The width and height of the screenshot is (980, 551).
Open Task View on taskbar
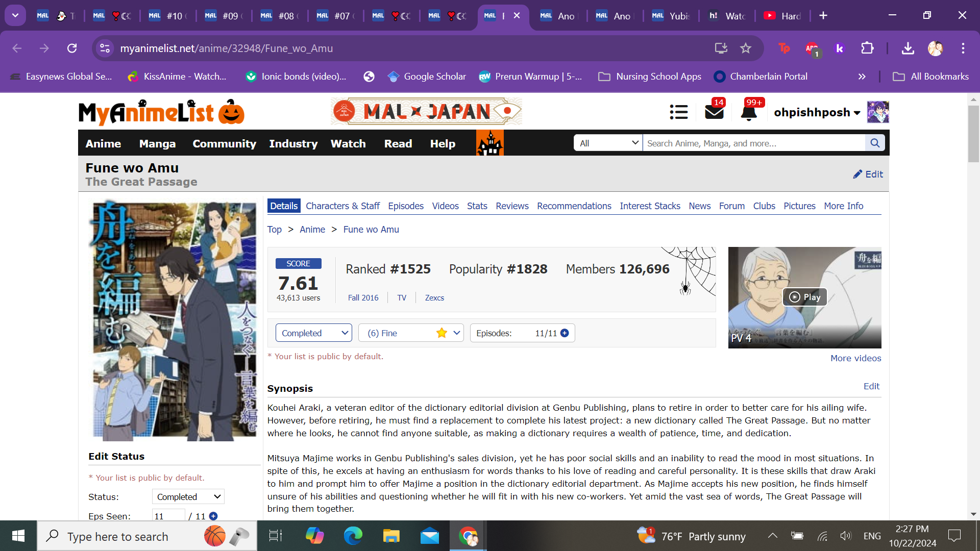point(276,536)
